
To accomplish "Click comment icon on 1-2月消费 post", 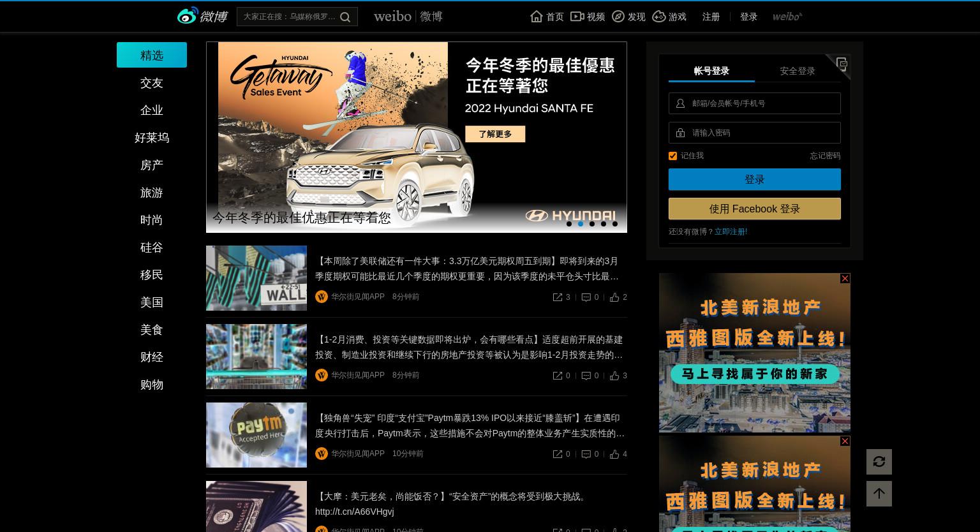I will pos(586,376).
